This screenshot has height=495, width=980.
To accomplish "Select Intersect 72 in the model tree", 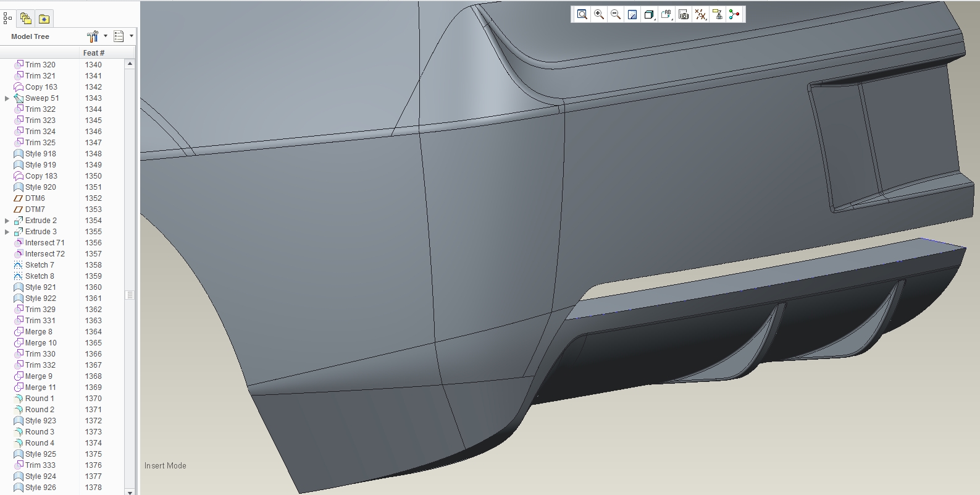I will coord(45,254).
